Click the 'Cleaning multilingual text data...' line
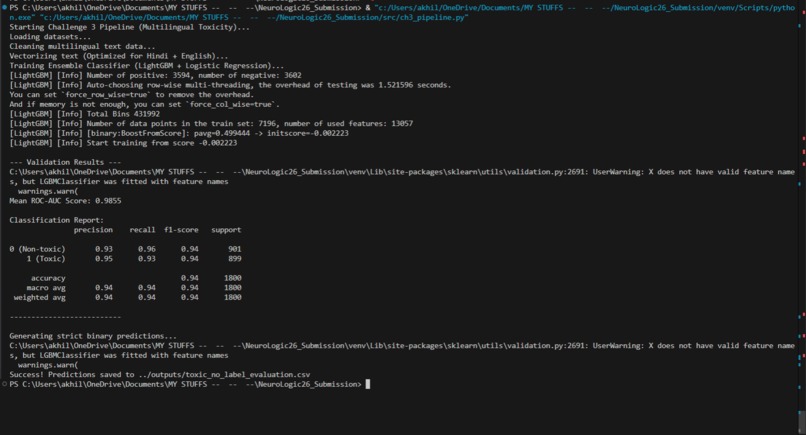The width and height of the screenshot is (806, 435). pos(82,46)
